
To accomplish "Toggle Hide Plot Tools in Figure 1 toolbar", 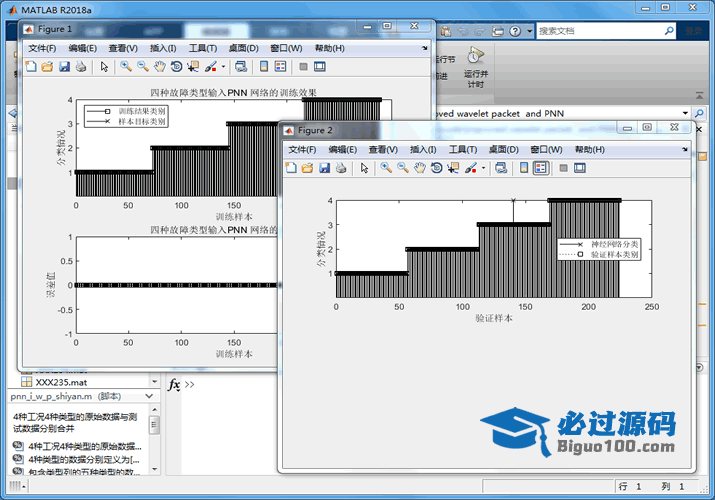I will point(303,67).
